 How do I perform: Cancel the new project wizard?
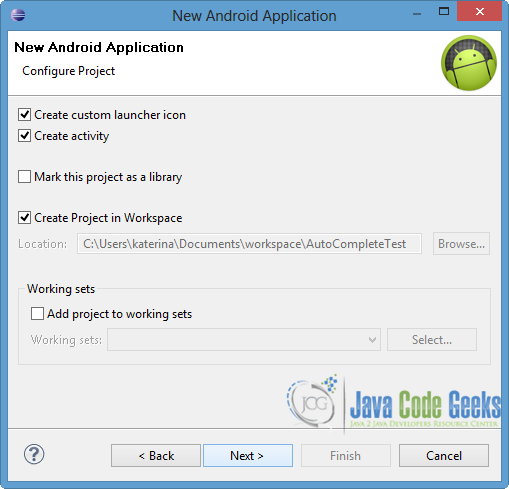444,455
